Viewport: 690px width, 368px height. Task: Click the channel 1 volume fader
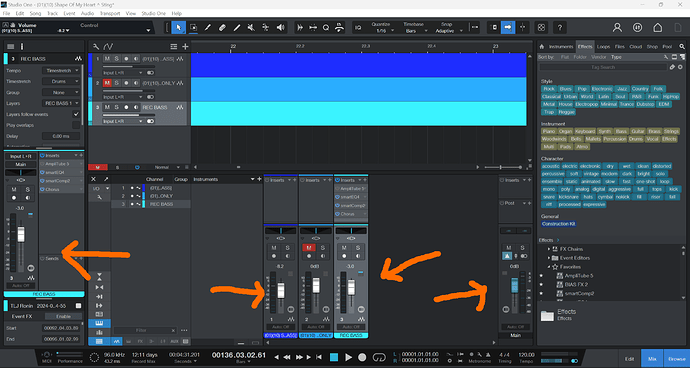click(281, 291)
